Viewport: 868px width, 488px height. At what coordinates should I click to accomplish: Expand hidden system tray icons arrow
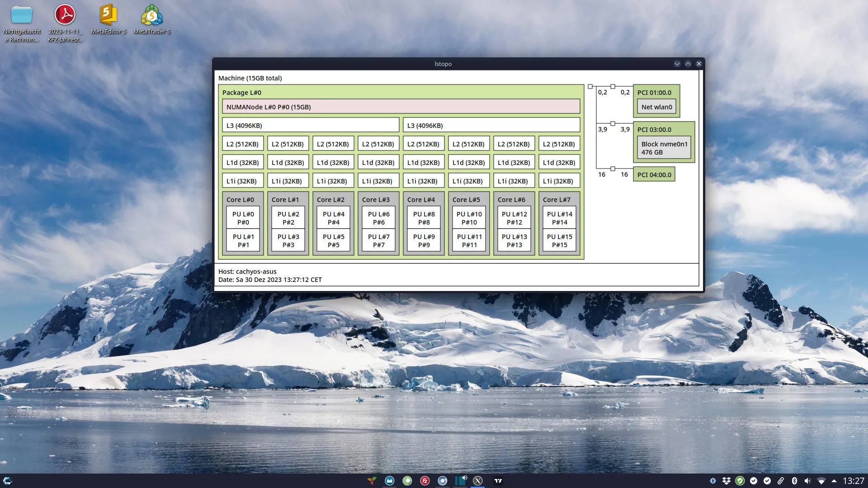pyautogui.click(x=834, y=481)
